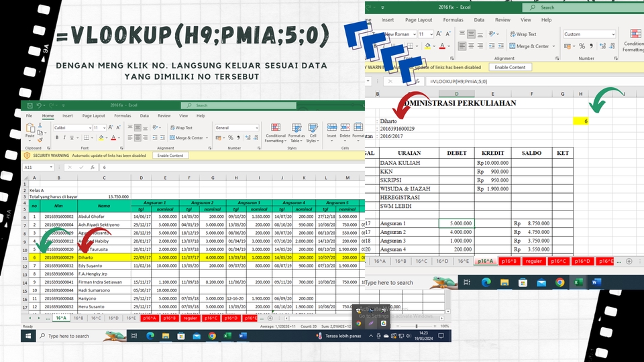Click Comma Style in right Excel window
This screenshot has height=362, width=644.
pyautogui.click(x=591, y=46)
